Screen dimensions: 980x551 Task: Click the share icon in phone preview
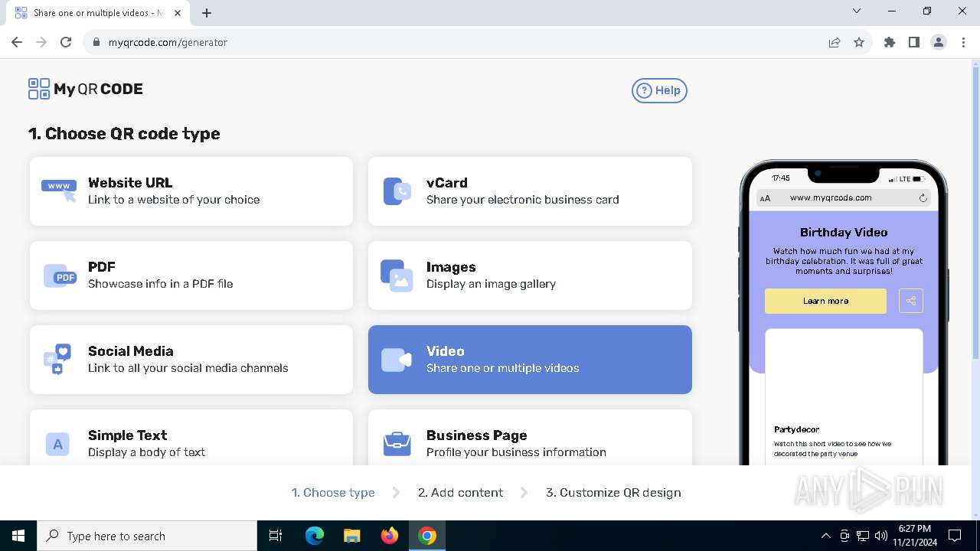pos(911,301)
